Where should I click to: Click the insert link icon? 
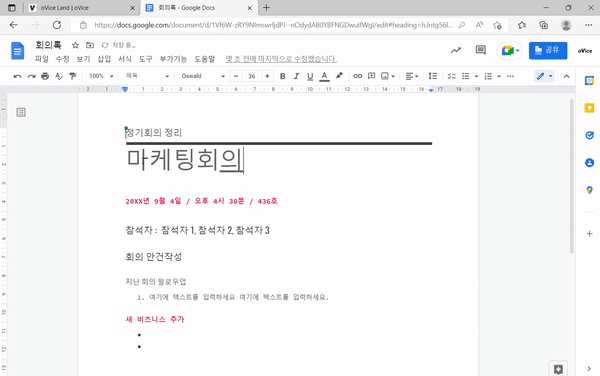point(357,76)
